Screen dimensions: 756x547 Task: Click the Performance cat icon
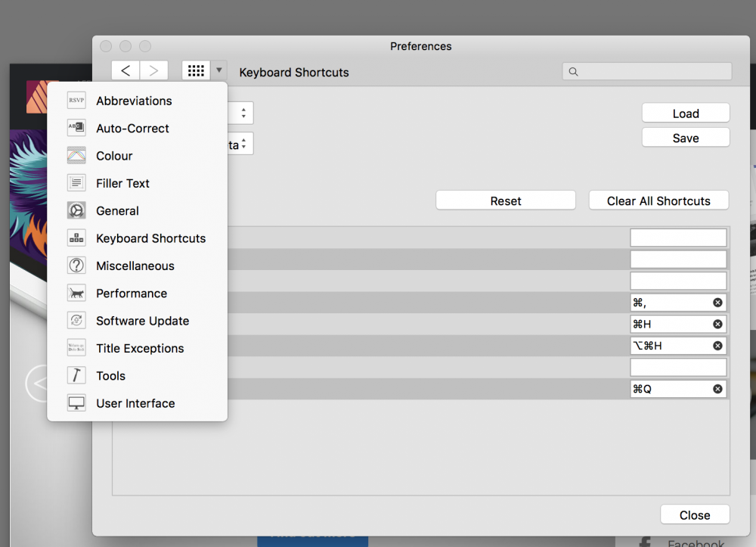pos(76,294)
